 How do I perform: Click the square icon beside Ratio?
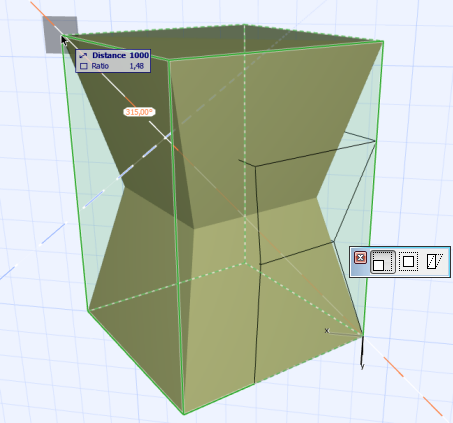[x=83, y=66]
